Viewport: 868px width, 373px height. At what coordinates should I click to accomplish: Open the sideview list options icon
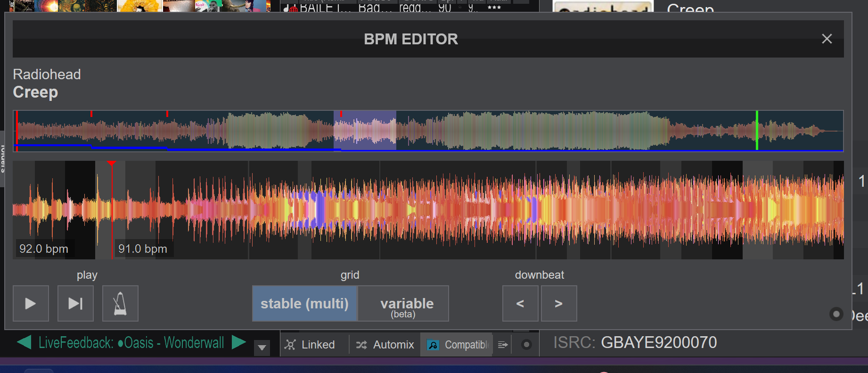point(503,345)
